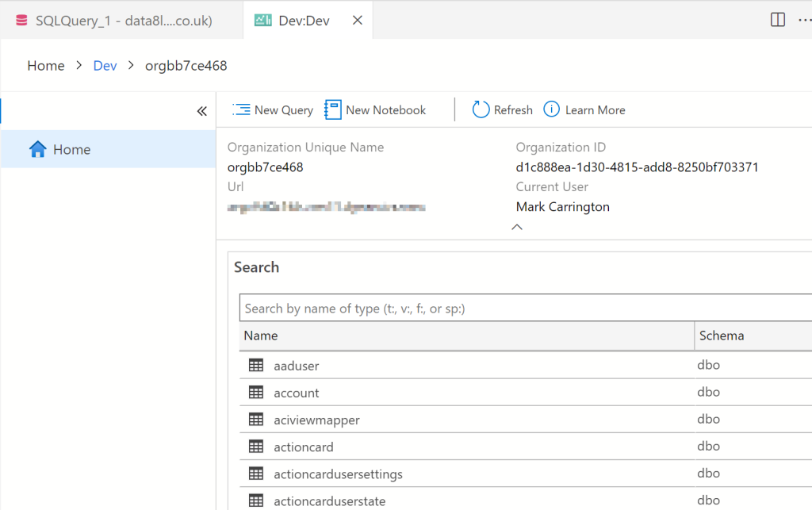Click the New Notebook icon
Image resolution: width=812 pixels, height=510 pixels.
coord(332,109)
